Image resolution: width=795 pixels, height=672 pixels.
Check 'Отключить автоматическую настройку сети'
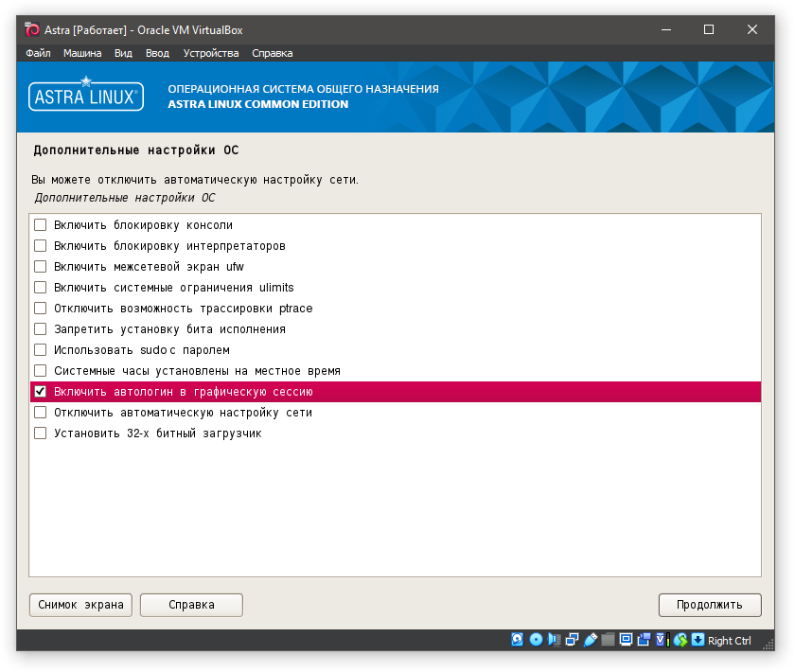pos(40,412)
